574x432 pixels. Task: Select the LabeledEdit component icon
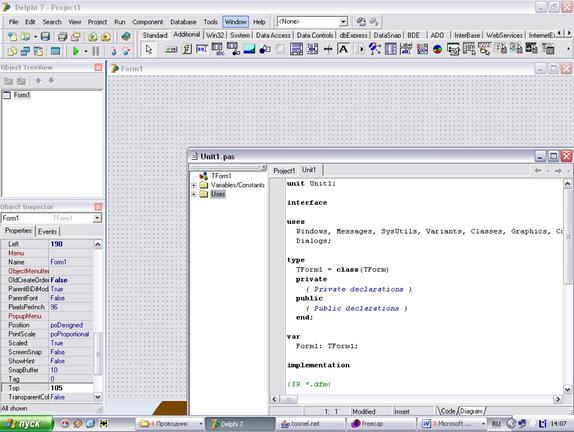click(406, 49)
